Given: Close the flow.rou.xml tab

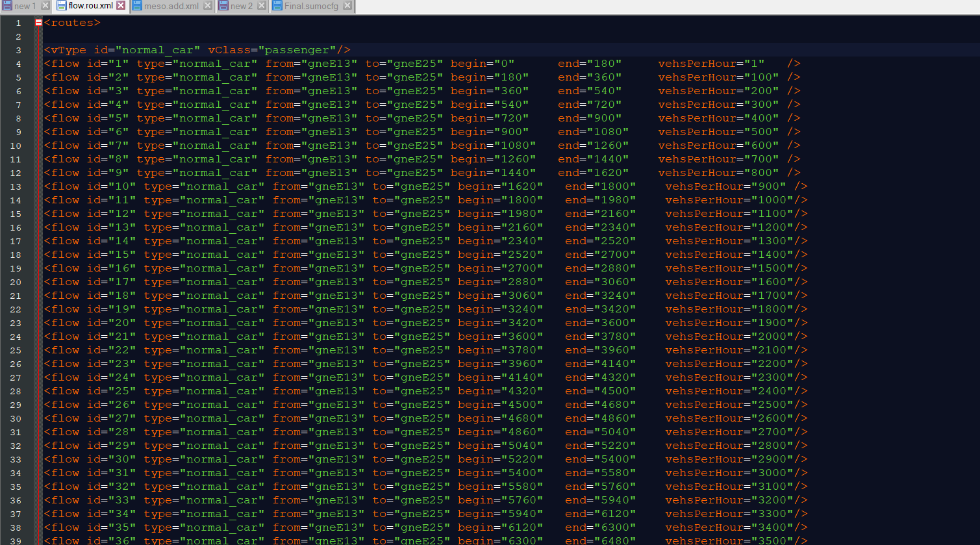Looking at the screenshot, I should coord(121,6).
